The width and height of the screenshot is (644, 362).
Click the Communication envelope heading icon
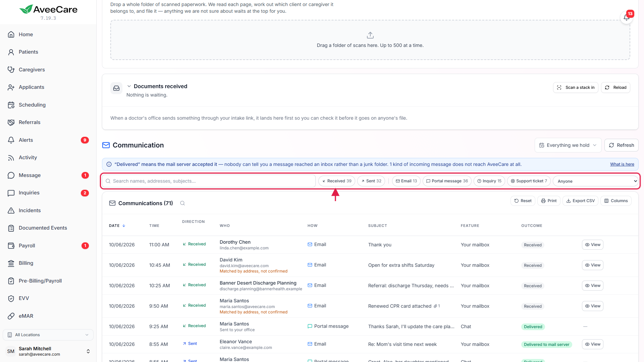click(x=106, y=145)
